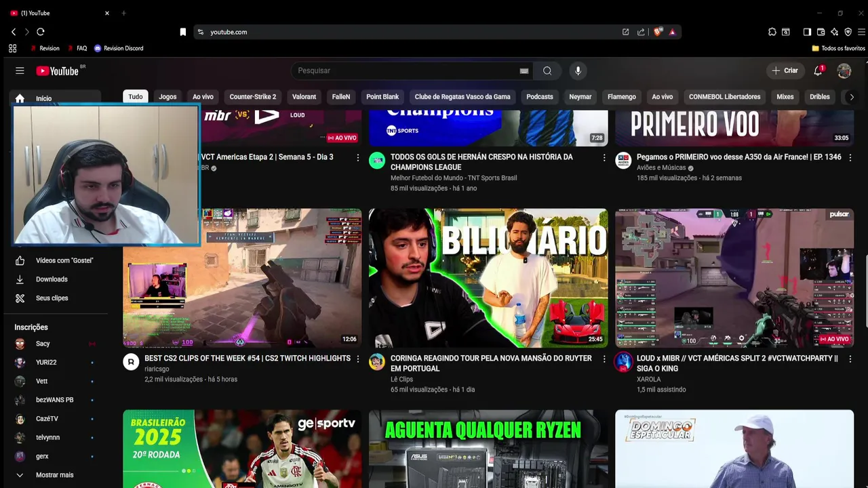Open the AGUENTA QUALQUER RYZEN thumbnail
The width and height of the screenshot is (868, 488).
[x=488, y=449]
